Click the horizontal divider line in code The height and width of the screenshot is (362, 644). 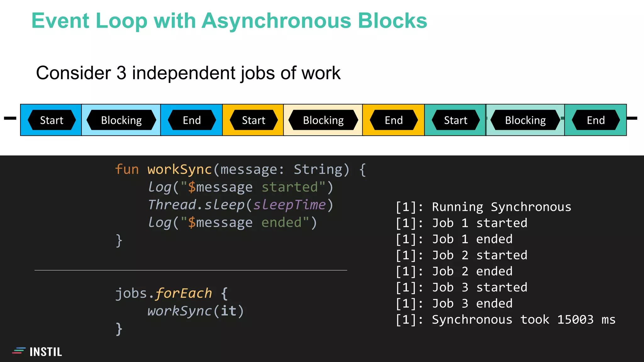[191, 270]
